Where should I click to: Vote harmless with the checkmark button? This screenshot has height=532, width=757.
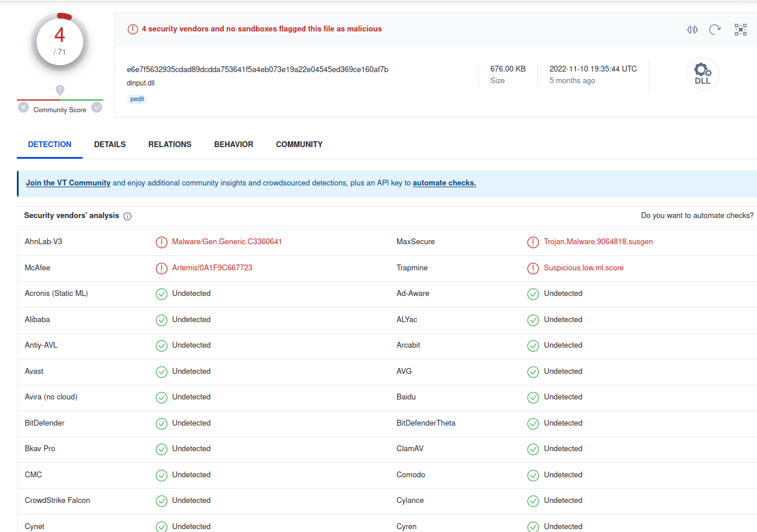[97, 108]
